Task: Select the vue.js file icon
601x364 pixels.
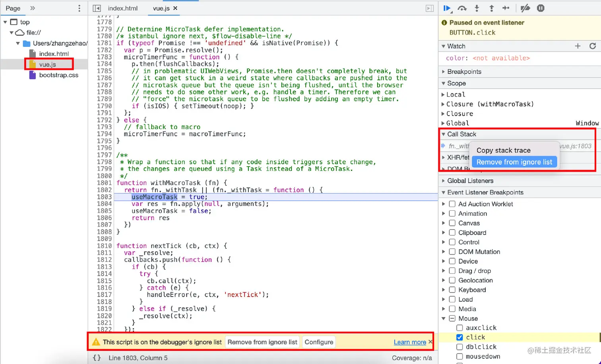Action: tap(33, 64)
